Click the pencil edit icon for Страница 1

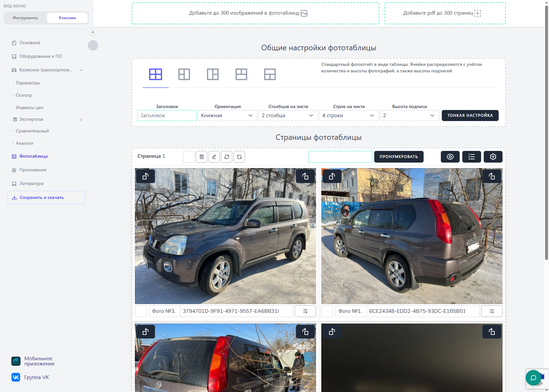click(x=214, y=157)
